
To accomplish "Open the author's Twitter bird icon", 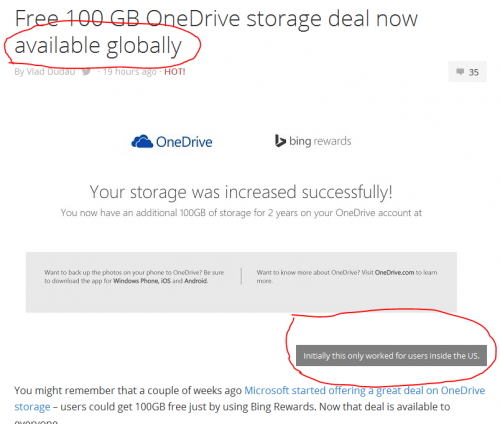I will tap(86, 72).
